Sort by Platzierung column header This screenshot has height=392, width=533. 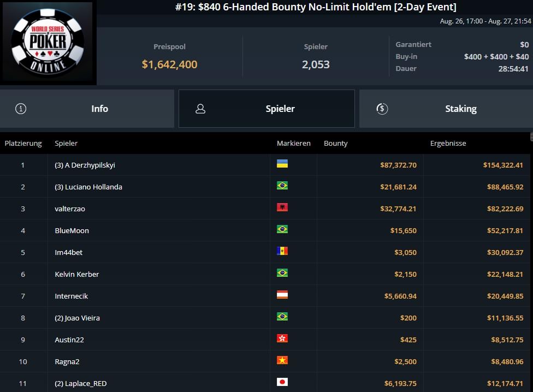[23, 143]
